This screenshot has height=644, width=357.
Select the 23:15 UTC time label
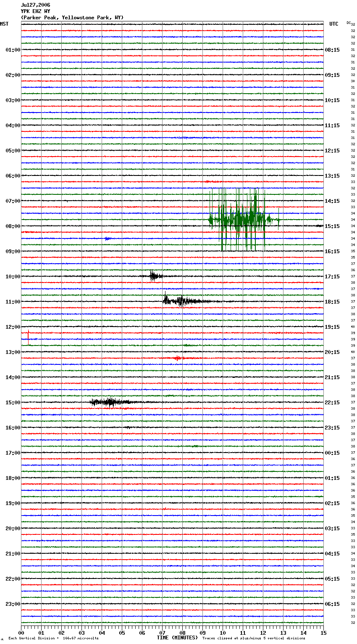point(332,428)
